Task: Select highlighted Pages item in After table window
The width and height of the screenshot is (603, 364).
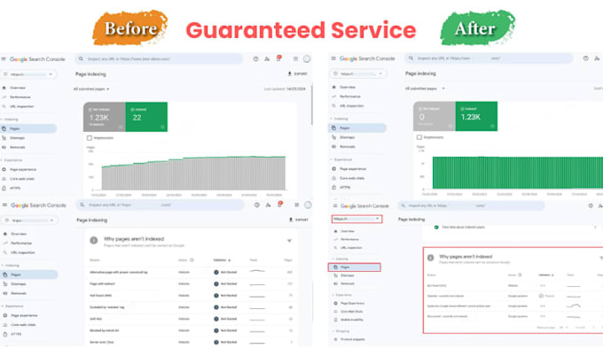Action: tap(354, 267)
